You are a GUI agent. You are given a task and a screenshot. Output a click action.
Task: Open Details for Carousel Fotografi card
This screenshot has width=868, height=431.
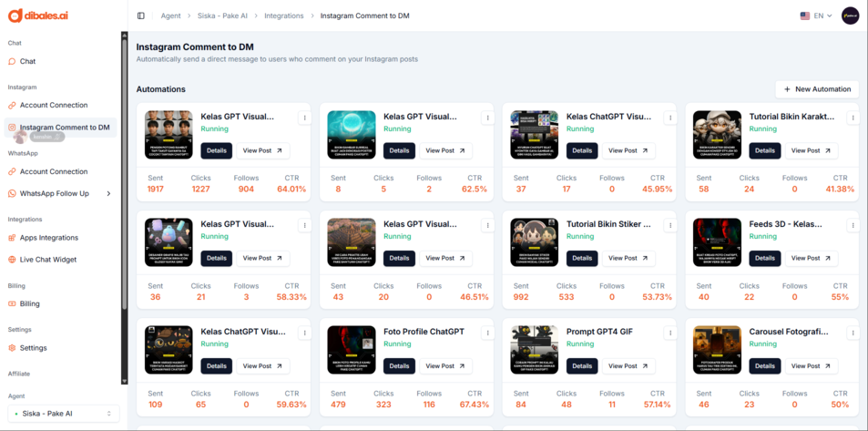765,366
